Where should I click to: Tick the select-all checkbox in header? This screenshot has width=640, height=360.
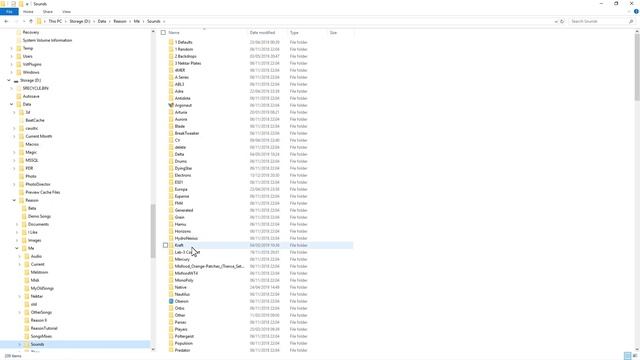click(x=163, y=32)
